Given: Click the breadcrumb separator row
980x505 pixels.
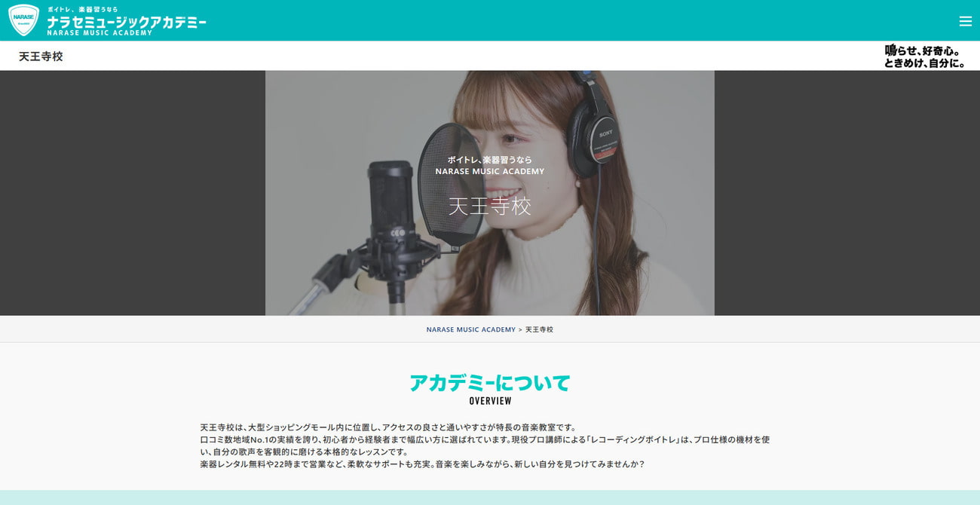Looking at the screenshot, I should coord(520,329).
